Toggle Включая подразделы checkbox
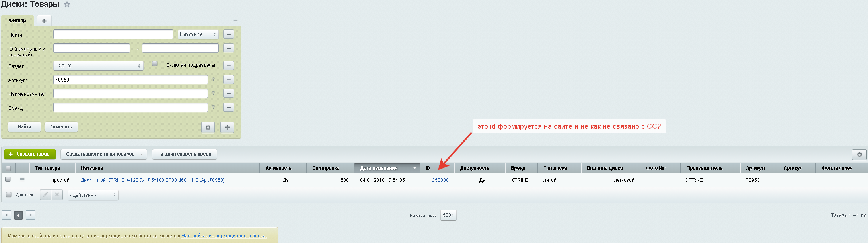The height and width of the screenshot is (243, 868). [x=155, y=64]
